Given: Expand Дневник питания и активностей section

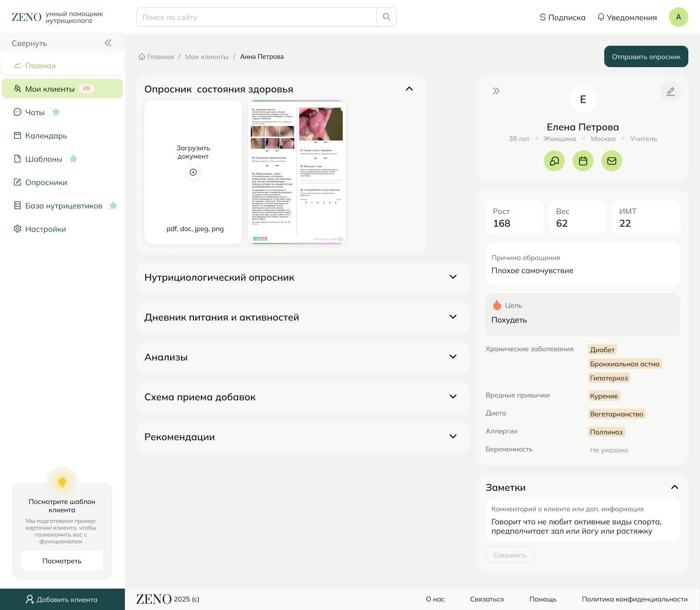Looking at the screenshot, I should tap(453, 317).
